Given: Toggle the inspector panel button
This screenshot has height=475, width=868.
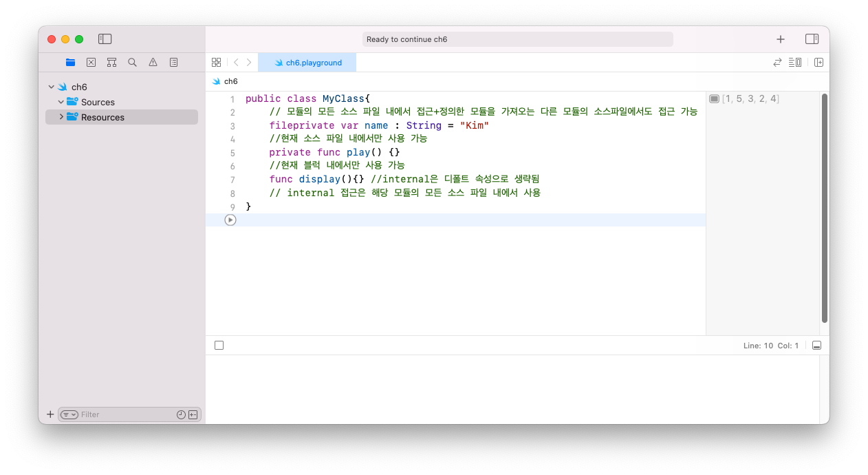Looking at the screenshot, I should 812,39.
